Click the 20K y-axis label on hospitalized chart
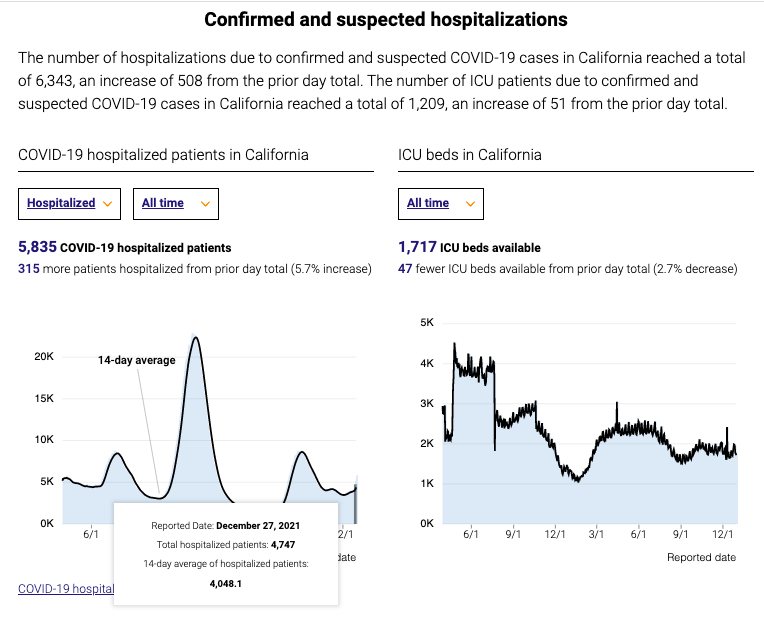This screenshot has width=764, height=618. coord(44,356)
